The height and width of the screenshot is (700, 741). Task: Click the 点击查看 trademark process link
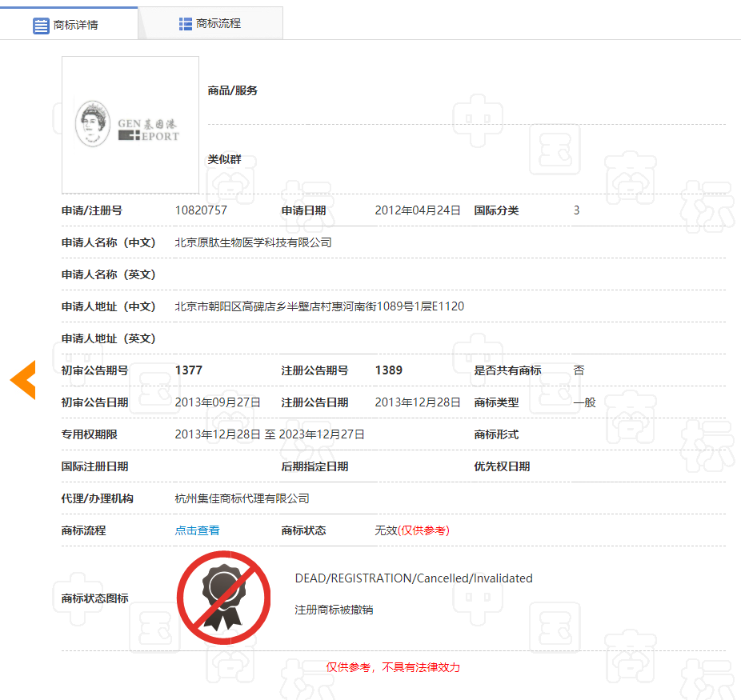click(197, 530)
